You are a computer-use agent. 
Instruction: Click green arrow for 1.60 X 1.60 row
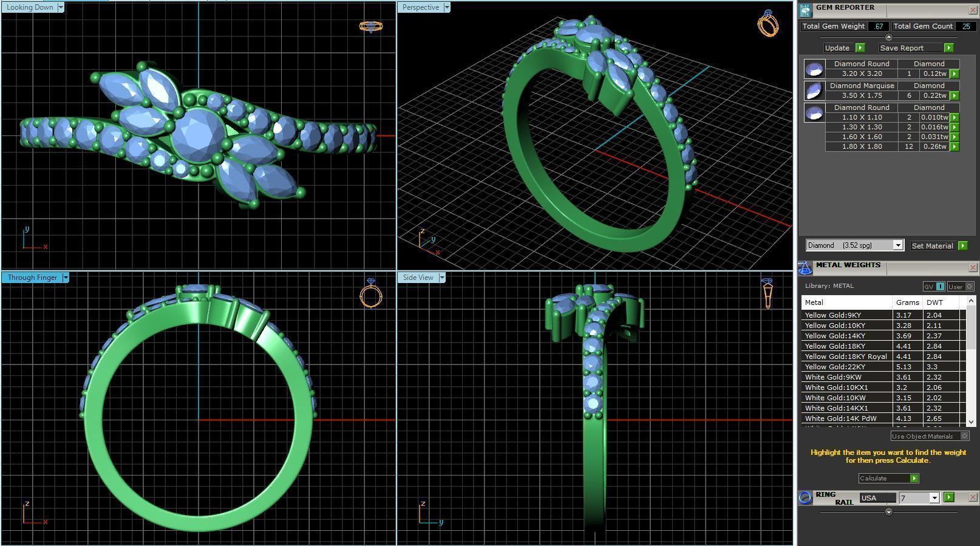click(x=954, y=137)
